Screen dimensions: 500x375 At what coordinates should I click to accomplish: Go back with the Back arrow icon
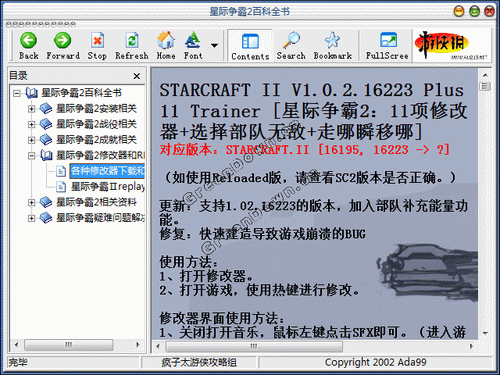28,41
